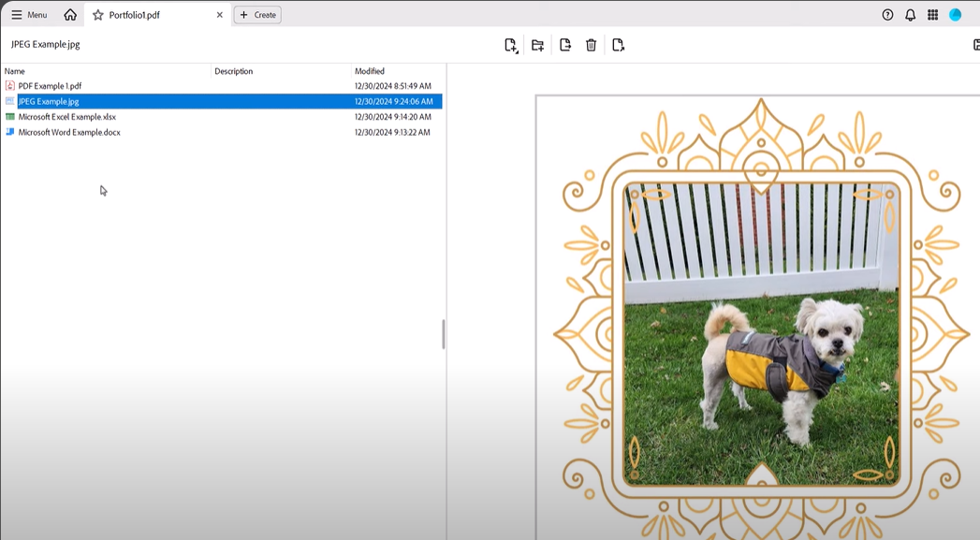Expand the Add Files dropdown arrow
The height and width of the screenshot is (540, 980).
coord(518,51)
